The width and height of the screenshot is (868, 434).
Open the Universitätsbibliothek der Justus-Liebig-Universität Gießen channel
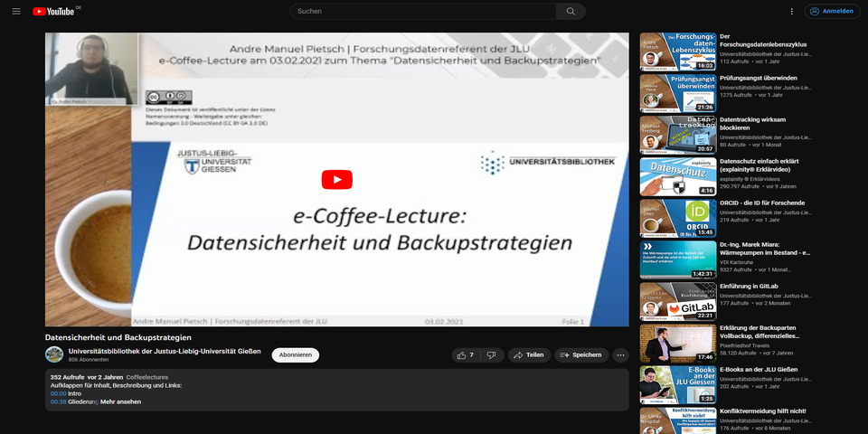pos(165,351)
